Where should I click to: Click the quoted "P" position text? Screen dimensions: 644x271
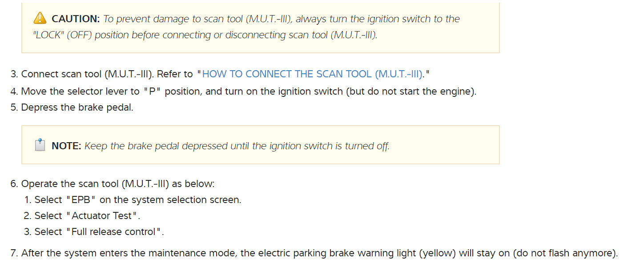[x=153, y=92]
